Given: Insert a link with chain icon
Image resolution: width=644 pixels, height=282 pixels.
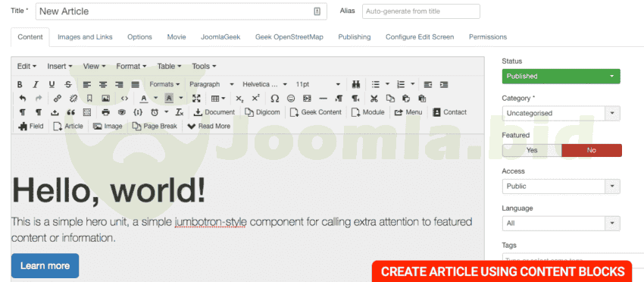Looking at the screenshot, I should click(58, 99).
